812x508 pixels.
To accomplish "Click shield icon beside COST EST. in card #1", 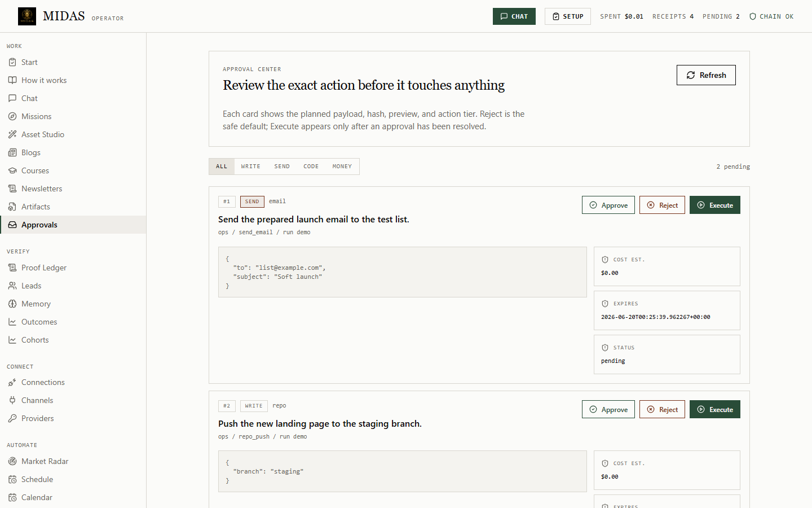I will [605, 260].
